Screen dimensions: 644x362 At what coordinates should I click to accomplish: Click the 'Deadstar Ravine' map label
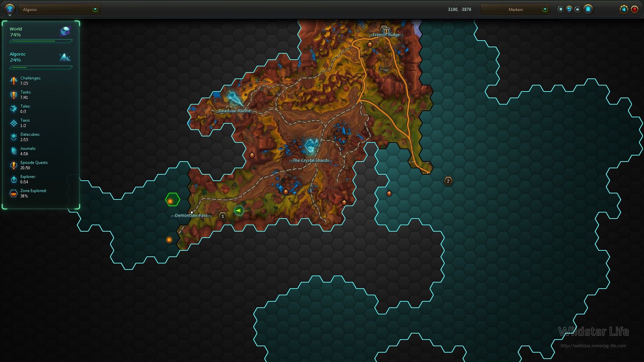click(234, 111)
